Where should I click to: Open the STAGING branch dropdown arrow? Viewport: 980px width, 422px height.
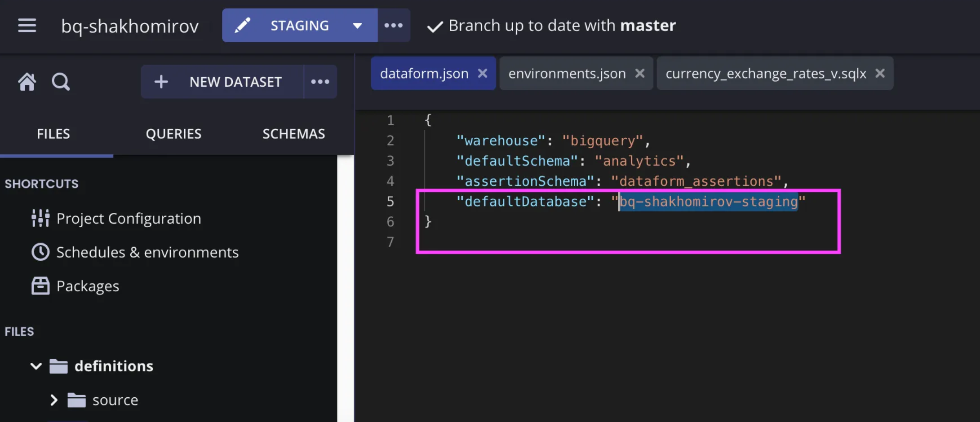[357, 26]
